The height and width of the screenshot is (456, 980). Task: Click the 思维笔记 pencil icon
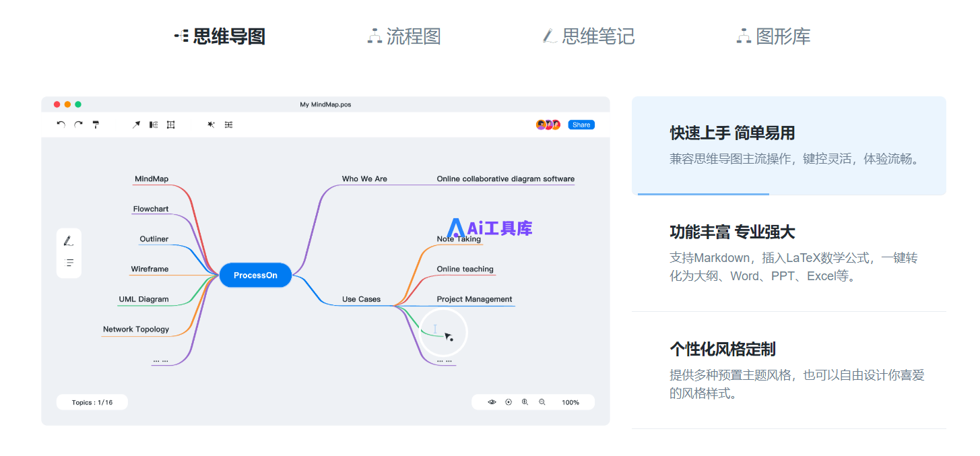point(550,36)
